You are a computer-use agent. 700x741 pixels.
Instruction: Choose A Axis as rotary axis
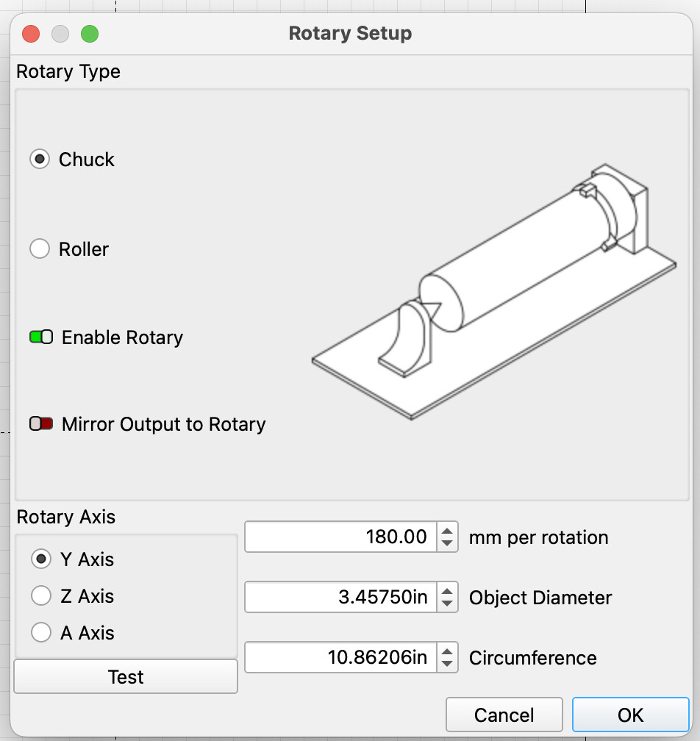[41, 633]
